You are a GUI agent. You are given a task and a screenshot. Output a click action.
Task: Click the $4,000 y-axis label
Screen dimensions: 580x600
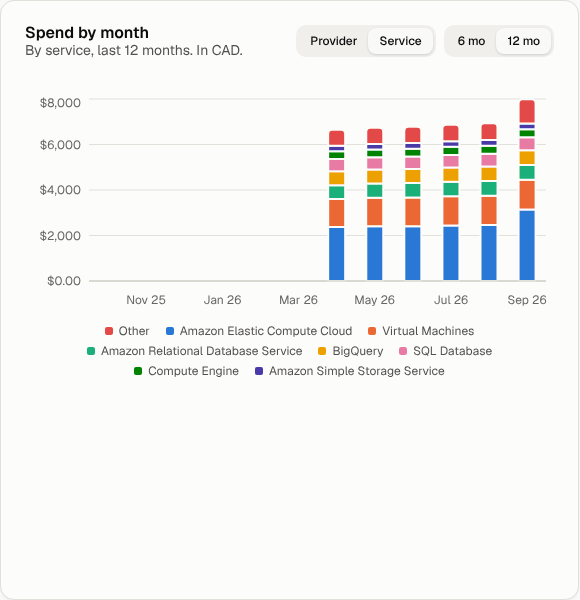[60, 190]
